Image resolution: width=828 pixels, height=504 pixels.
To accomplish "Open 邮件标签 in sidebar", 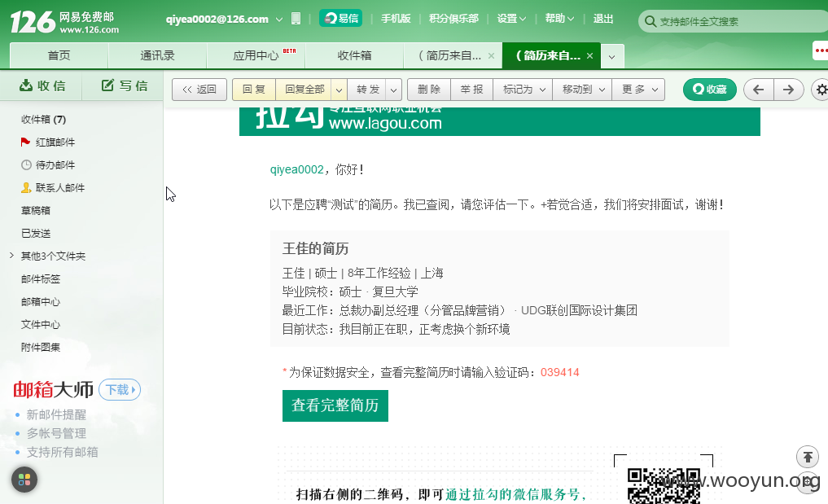I will click(x=41, y=279).
